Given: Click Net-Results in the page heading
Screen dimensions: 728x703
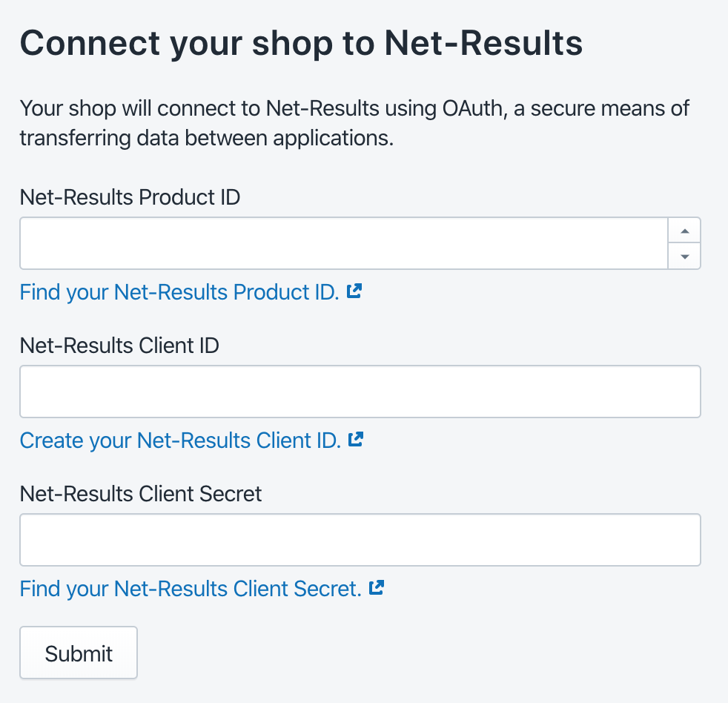Looking at the screenshot, I should [483, 43].
